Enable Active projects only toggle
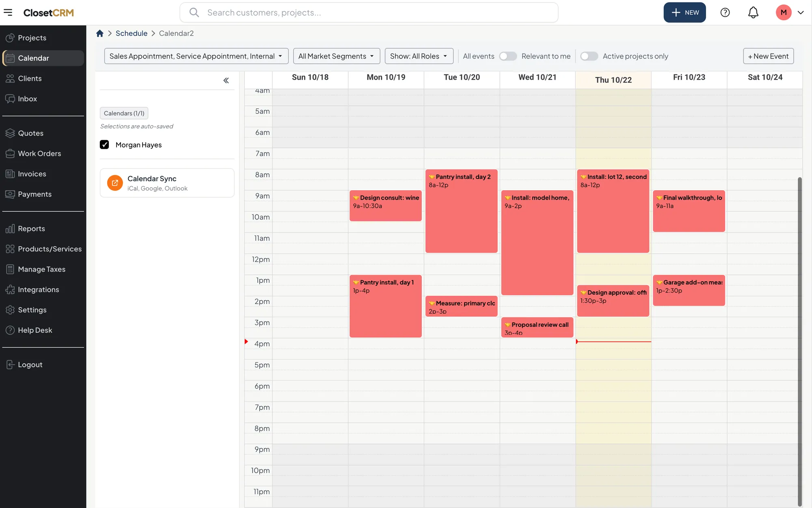 pos(589,56)
